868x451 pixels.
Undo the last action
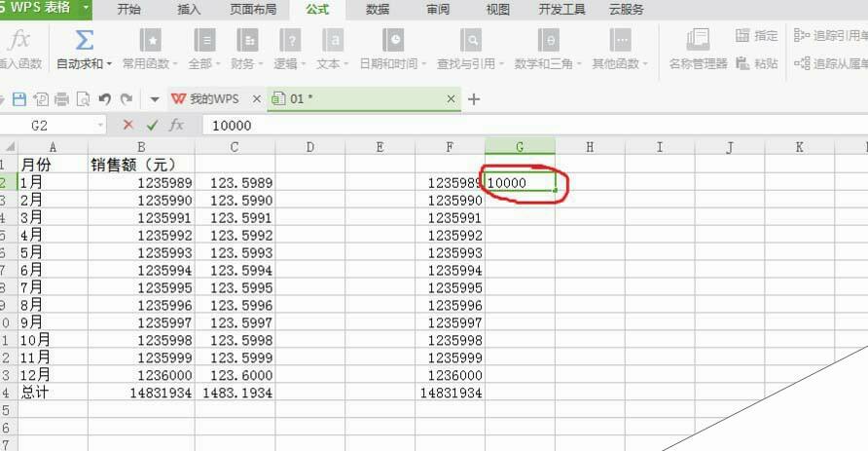point(104,99)
